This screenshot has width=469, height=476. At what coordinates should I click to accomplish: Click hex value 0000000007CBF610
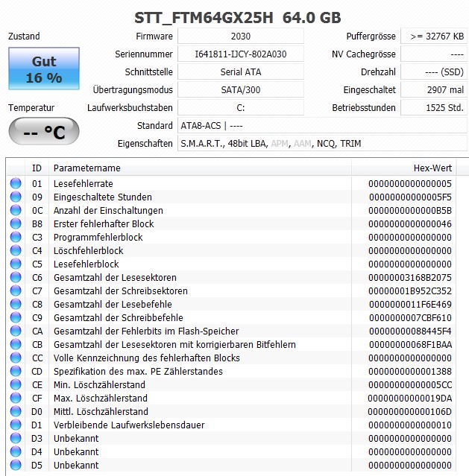click(x=410, y=317)
